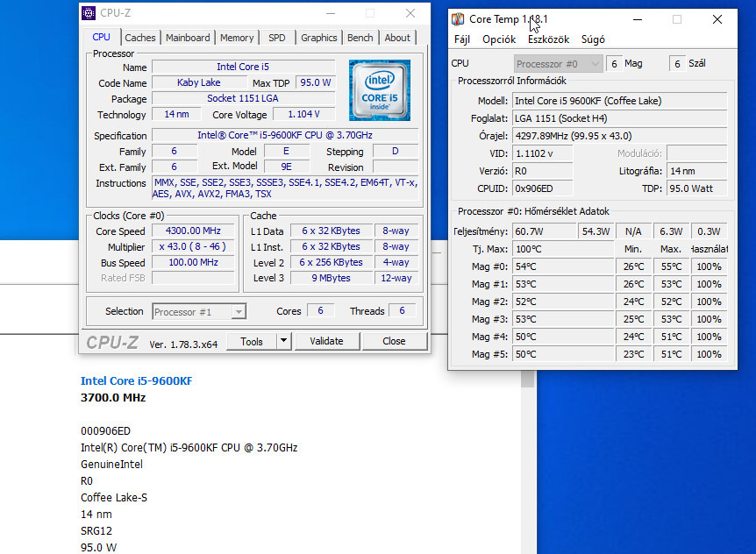Open the Súgó menu
This screenshot has width=756, height=554.
coord(593,39)
